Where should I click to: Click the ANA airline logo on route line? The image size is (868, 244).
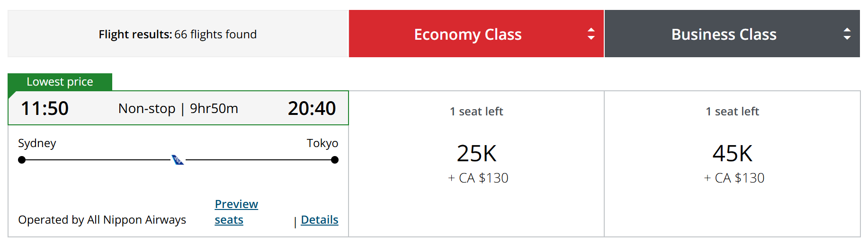(x=178, y=160)
